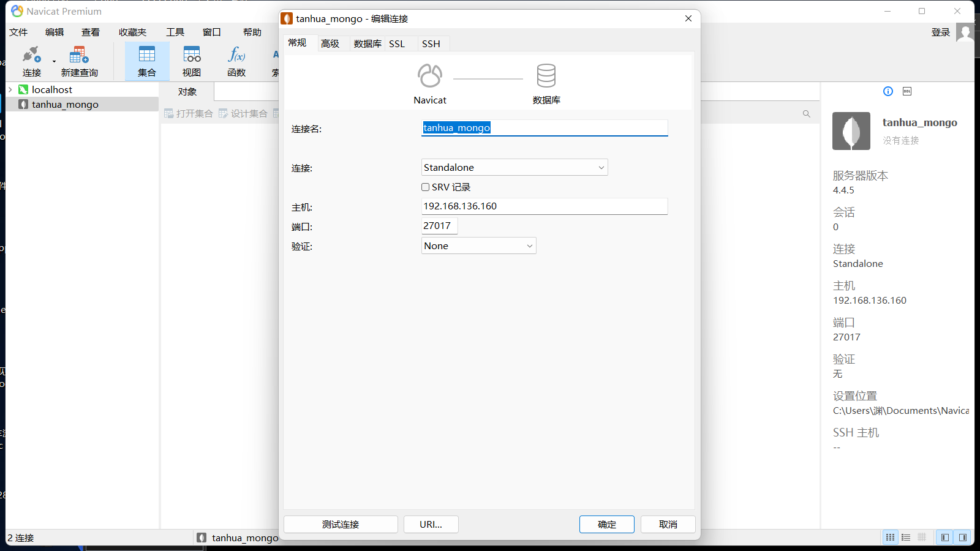Open the 连接 toolbar dropdown arrow
980x551 pixels.
tap(54, 61)
